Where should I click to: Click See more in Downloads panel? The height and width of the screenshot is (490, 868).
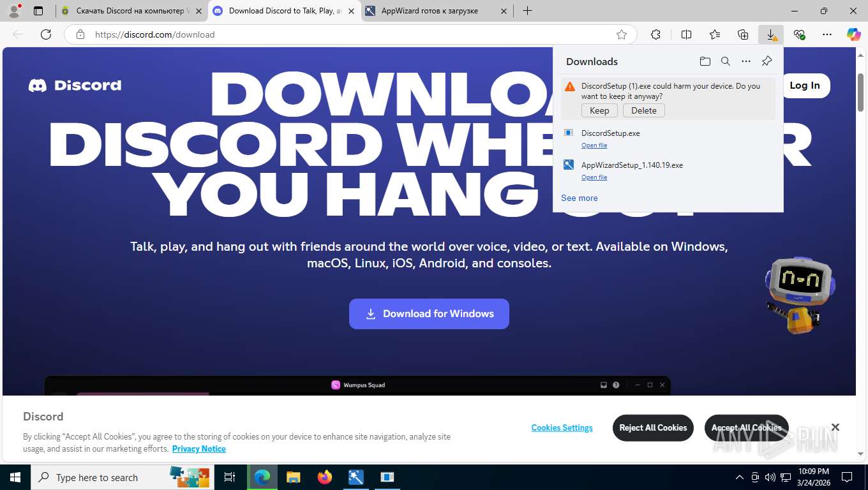(x=580, y=198)
